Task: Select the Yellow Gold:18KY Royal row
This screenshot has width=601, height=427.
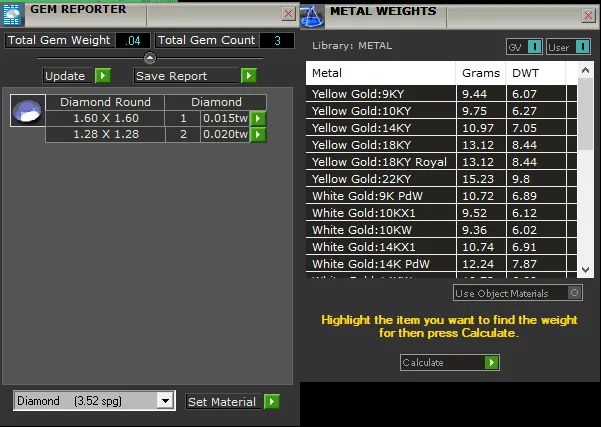Action: (441, 162)
